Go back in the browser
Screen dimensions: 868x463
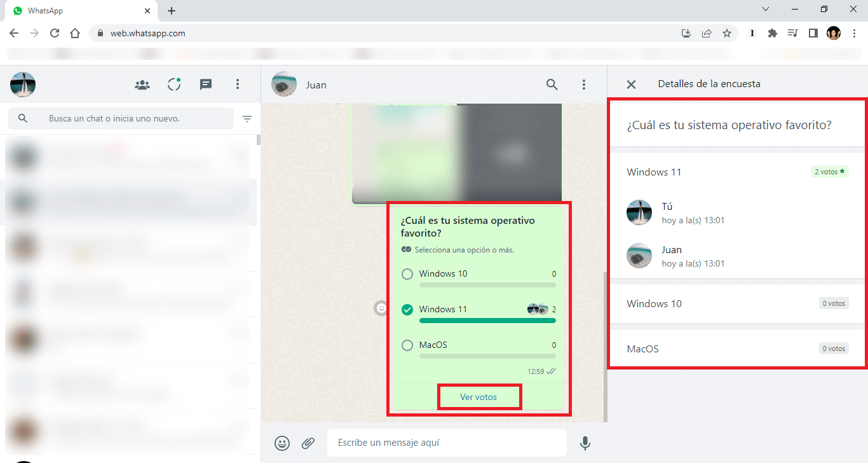click(14, 34)
